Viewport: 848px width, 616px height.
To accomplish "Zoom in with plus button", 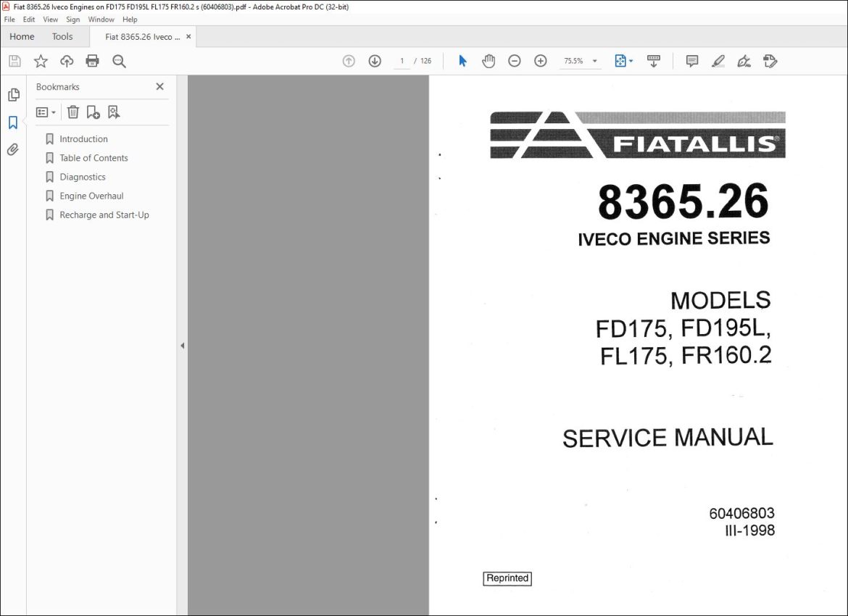I will click(x=540, y=61).
